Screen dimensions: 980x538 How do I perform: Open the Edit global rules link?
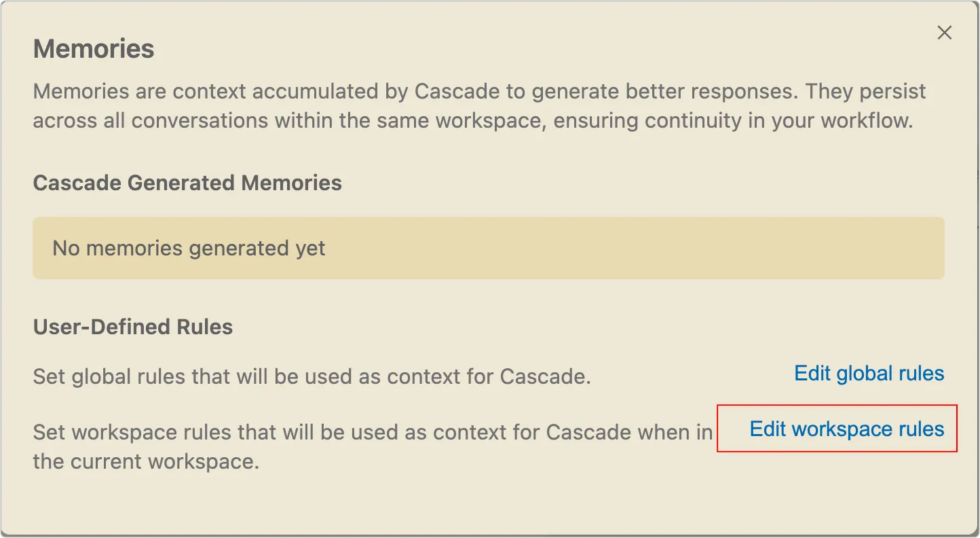tap(869, 373)
